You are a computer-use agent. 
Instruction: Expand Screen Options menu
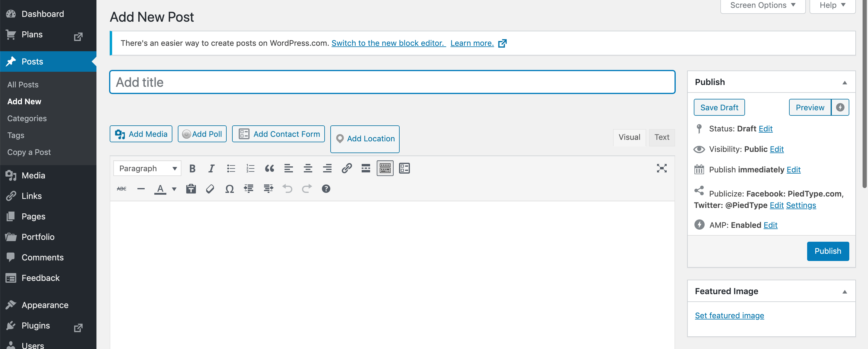click(763, 5)
